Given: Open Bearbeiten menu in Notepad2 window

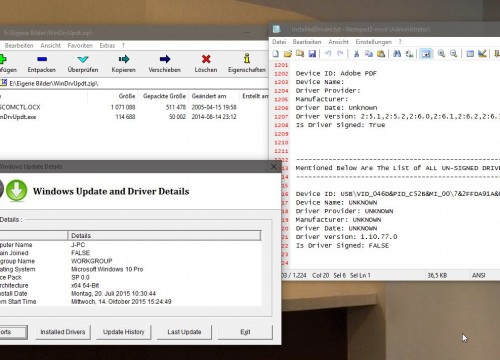Looking at the screenshot, I should [307, 42].
